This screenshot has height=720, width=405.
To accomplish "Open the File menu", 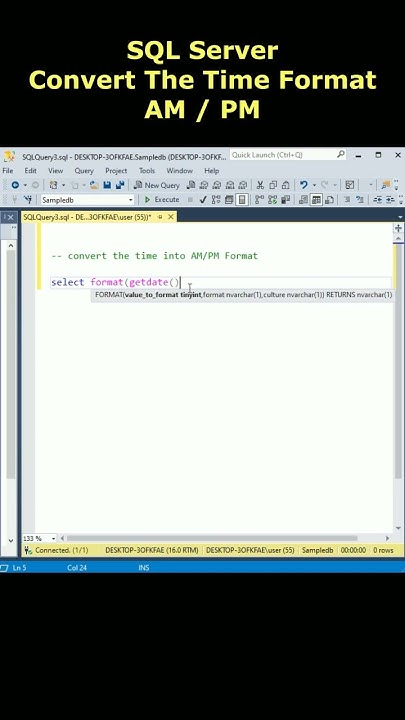I will point(7,170).
